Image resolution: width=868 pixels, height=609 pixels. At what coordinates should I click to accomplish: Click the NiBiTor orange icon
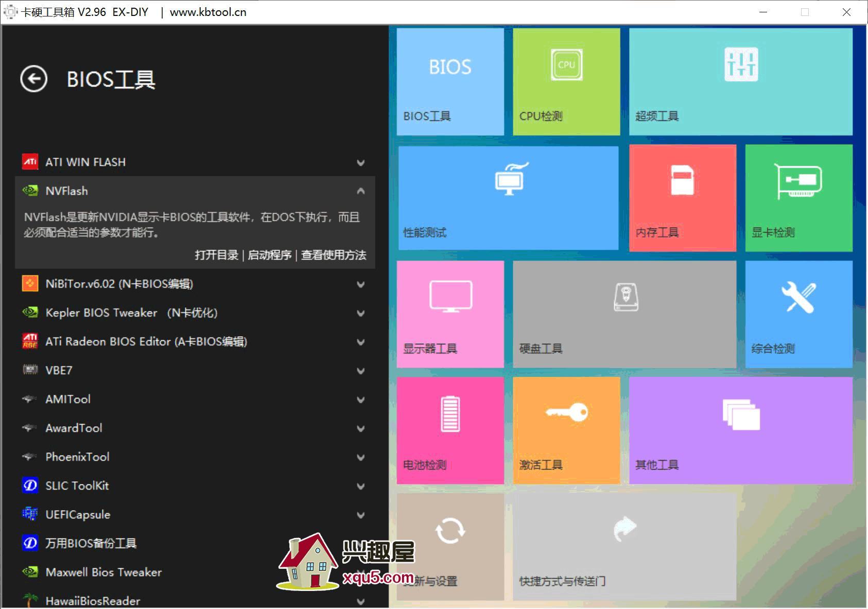coord(30,284)
